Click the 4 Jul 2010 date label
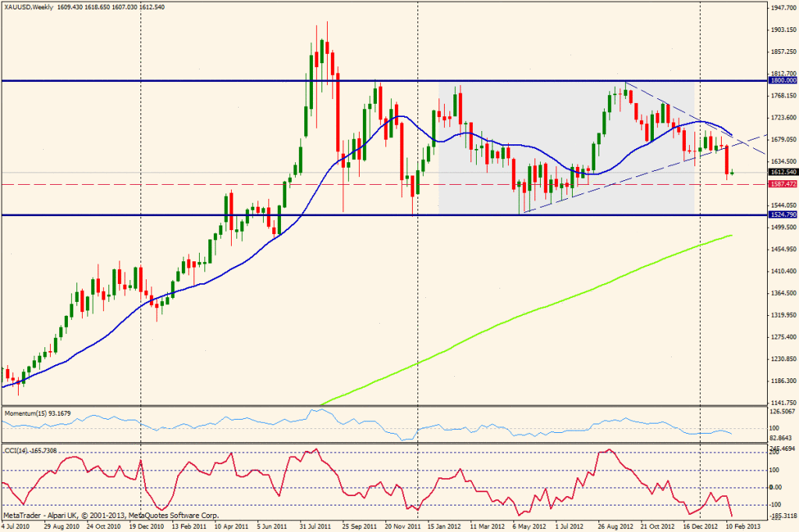Screen dimensions: 799x532 pos(16,527)
